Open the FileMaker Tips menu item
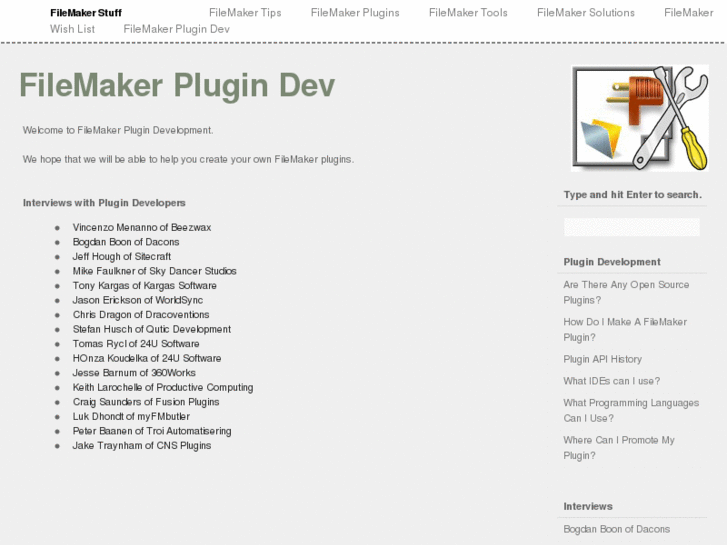This screenshot has width=727, height=545. (245, 13)
